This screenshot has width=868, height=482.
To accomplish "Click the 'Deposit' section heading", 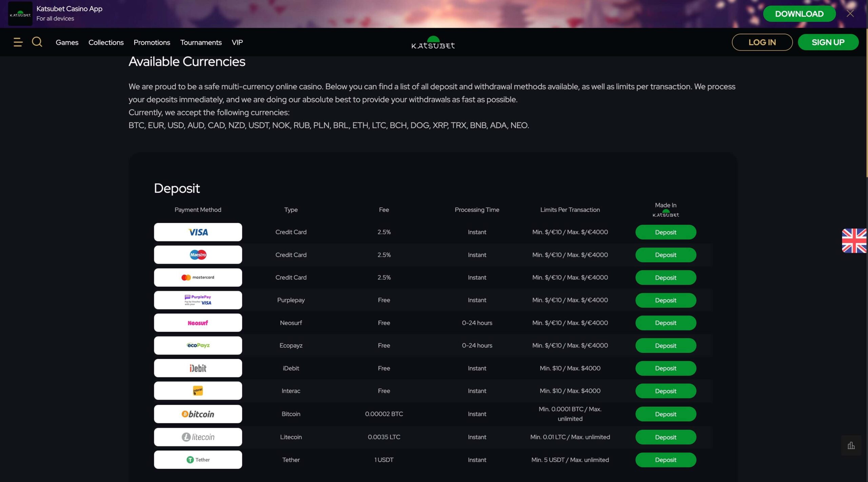I will (x=177, y=188).
